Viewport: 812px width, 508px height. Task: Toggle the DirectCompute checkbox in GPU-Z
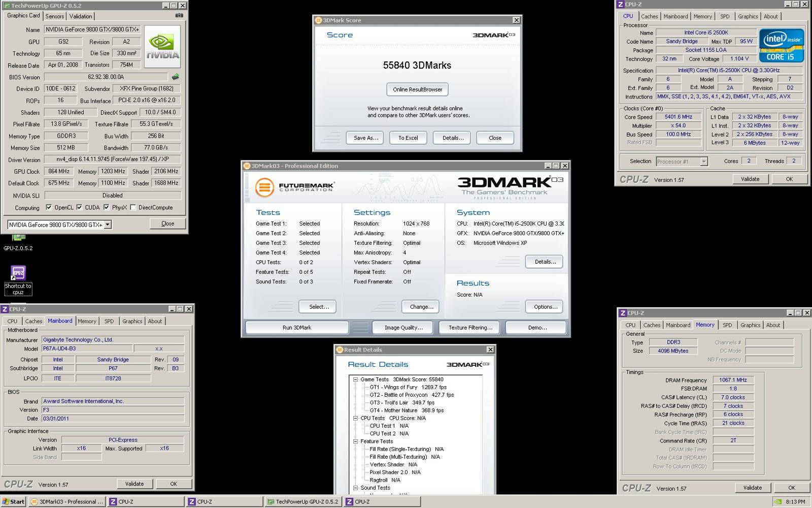click(x=133, y=207)
